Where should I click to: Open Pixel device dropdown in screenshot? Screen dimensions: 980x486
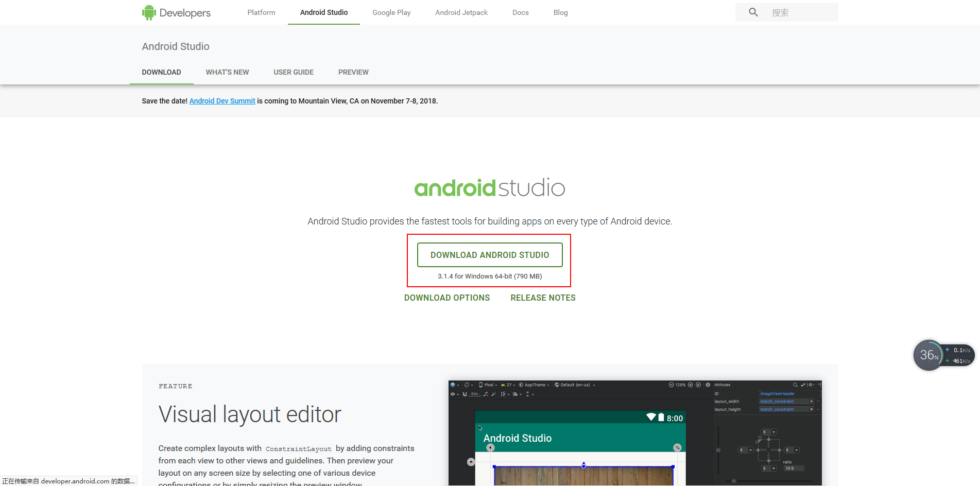[488, 385]
